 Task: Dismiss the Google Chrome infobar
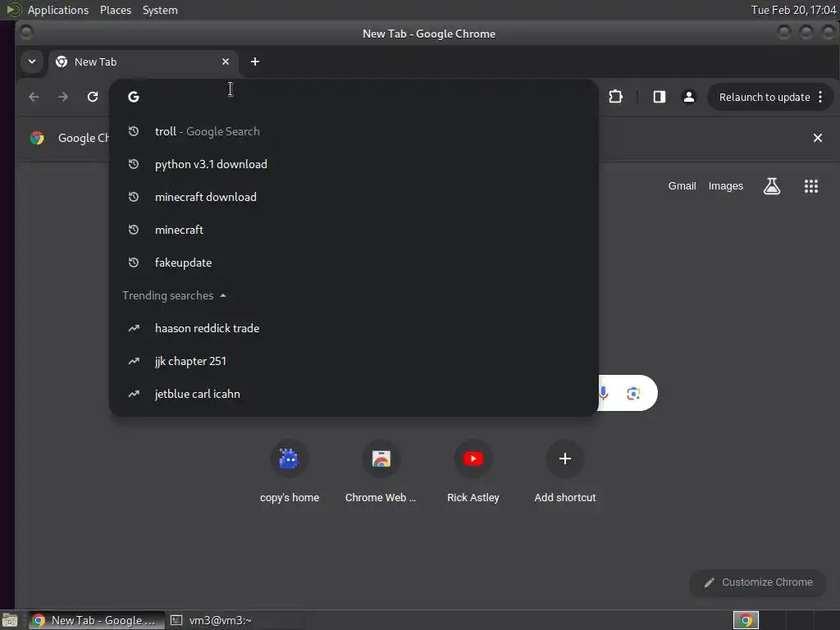(x=818, y=138)
